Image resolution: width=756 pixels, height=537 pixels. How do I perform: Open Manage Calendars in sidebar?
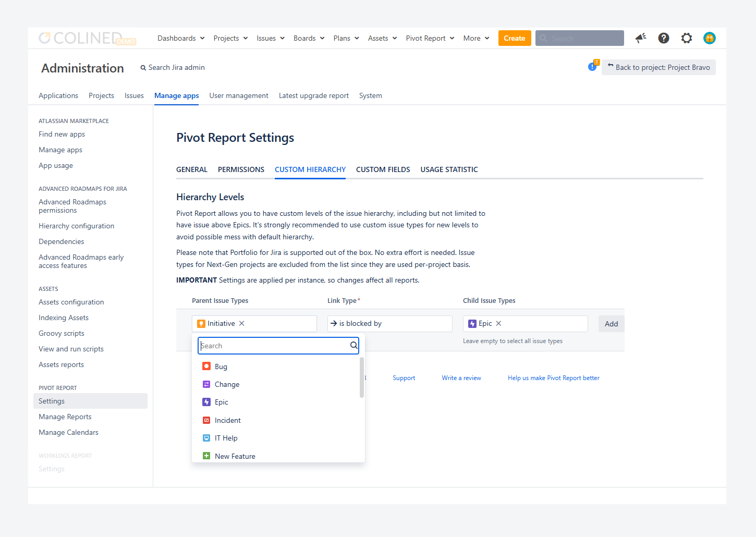pos(68,432)
